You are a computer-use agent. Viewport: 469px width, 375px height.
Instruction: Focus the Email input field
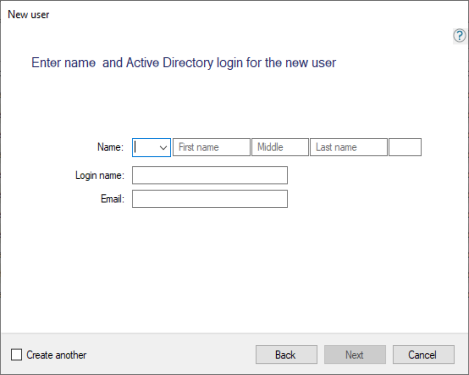pyautogui.click(x=210, y=199)
